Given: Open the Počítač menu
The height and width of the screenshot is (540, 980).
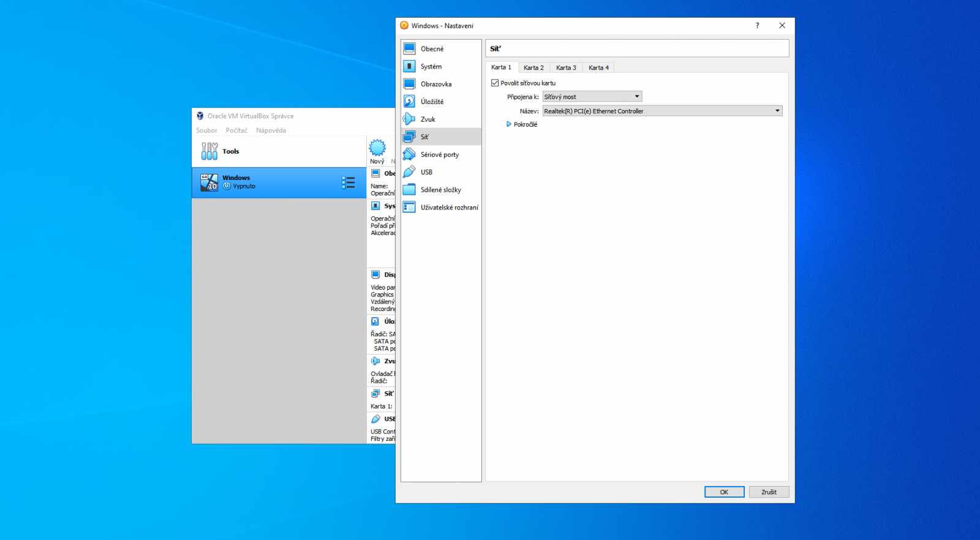Looking at the screenshot, I should click(236, 130).
